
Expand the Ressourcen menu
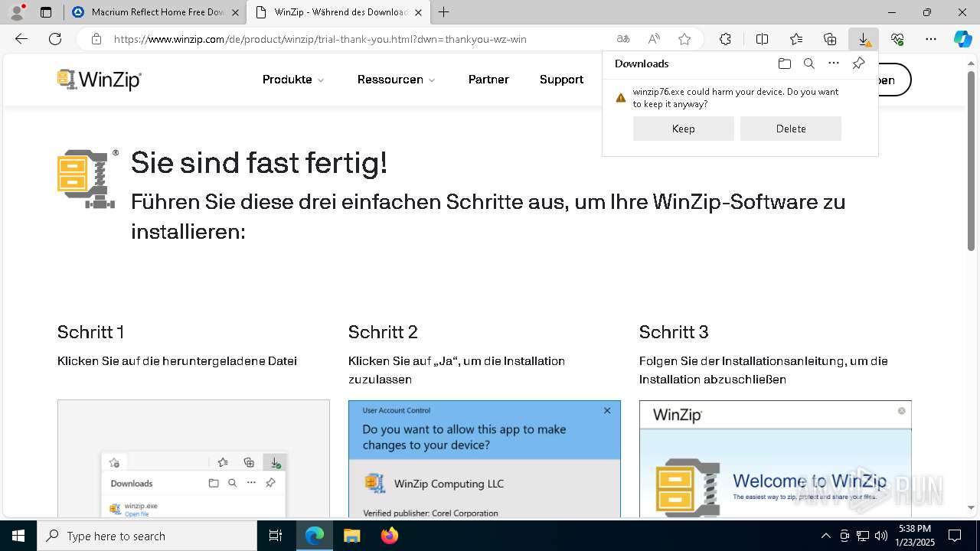(397, 80)
